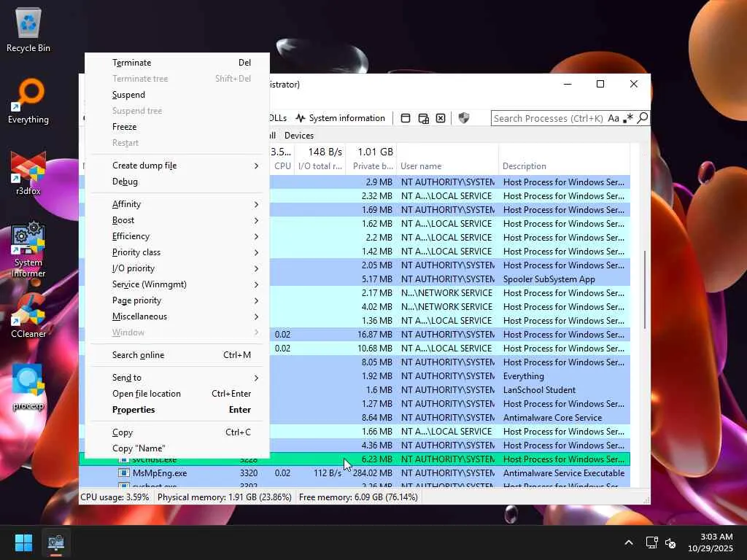Open the r3dfox desktop shortcut

click(x=28, y=174)
